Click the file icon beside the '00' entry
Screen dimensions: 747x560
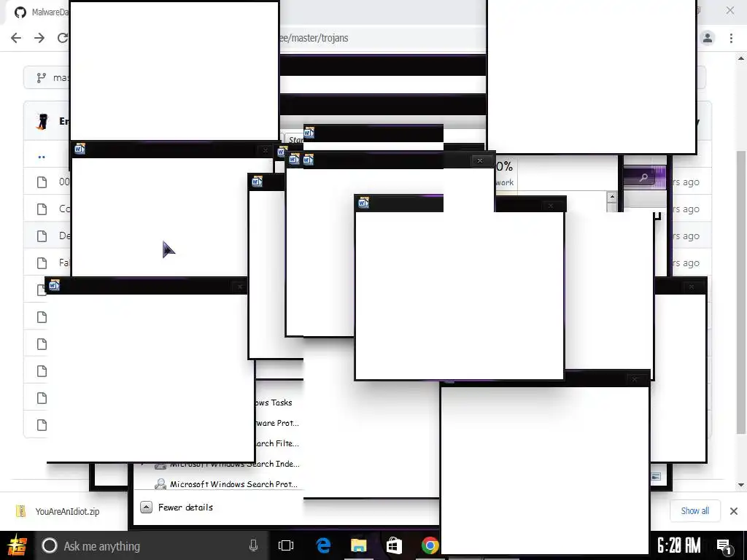pos(42,182)
